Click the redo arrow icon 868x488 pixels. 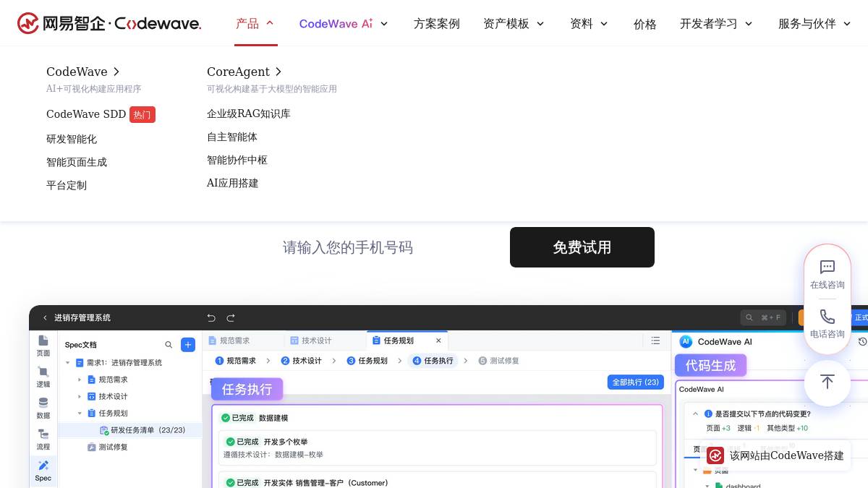pos(231,317)
